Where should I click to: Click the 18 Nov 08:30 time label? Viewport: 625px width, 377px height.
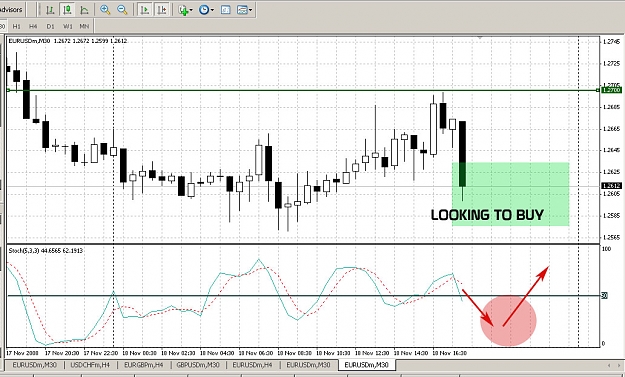(x=294, y=353)
